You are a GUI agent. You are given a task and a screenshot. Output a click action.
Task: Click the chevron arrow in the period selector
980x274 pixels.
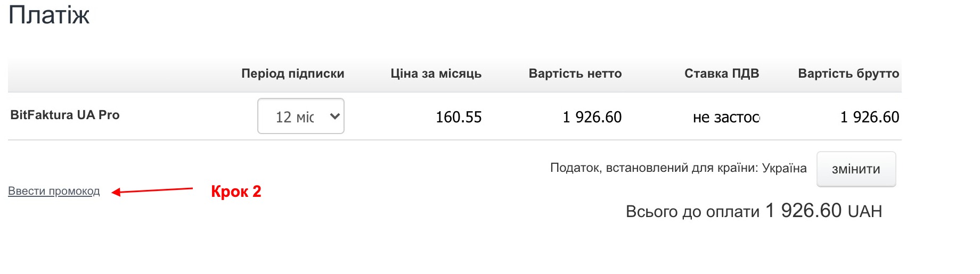coord(334,117)
